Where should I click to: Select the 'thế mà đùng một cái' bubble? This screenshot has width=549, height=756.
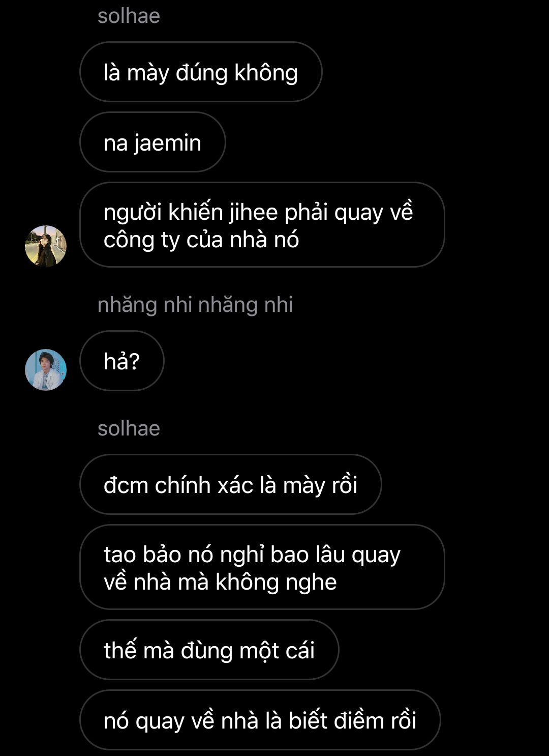(x=209, y=650)
